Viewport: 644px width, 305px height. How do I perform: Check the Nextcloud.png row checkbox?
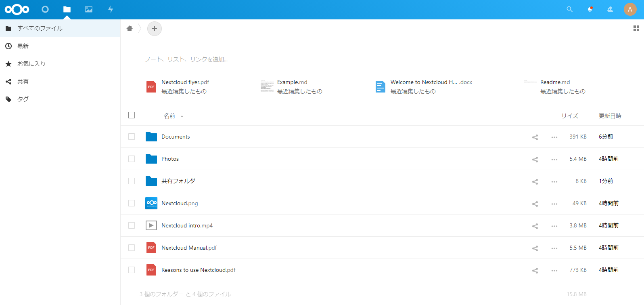[x=132, y=203]
